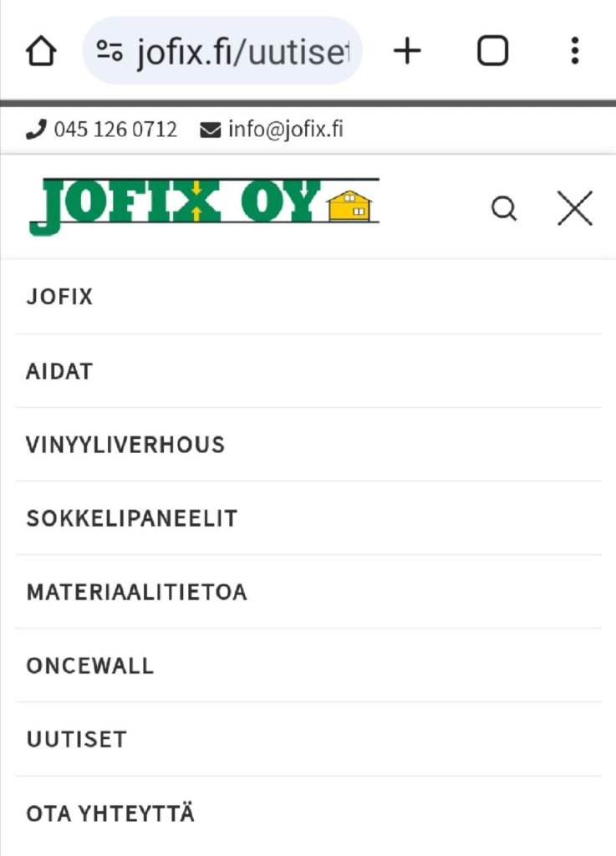Tap the email envelope icon
Screen dimensions: 616x856
(211, 130)
